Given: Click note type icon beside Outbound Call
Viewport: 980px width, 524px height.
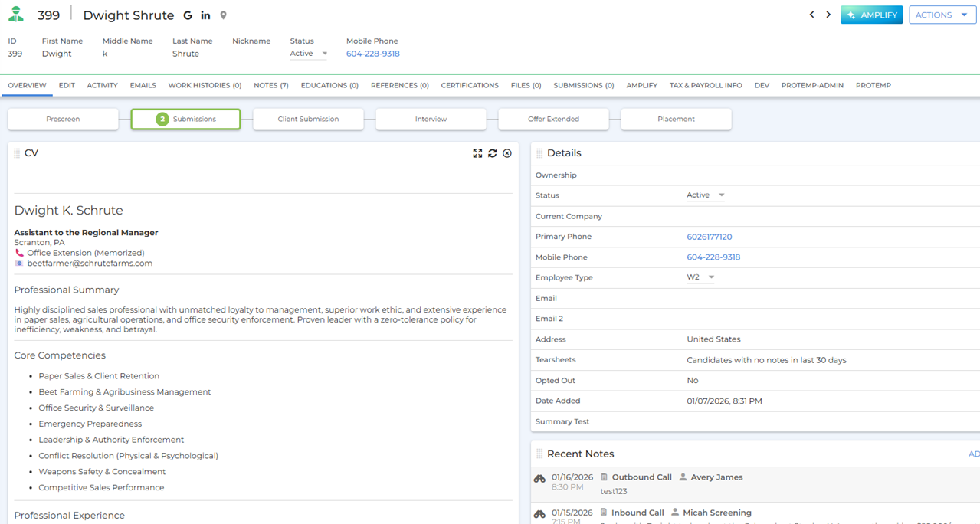Looking at the screenshot, I should [604, 477].
